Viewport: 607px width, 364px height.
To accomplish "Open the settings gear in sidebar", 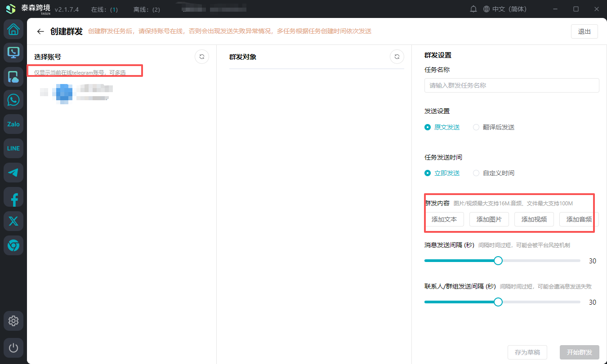I will [x=13, y=321].
